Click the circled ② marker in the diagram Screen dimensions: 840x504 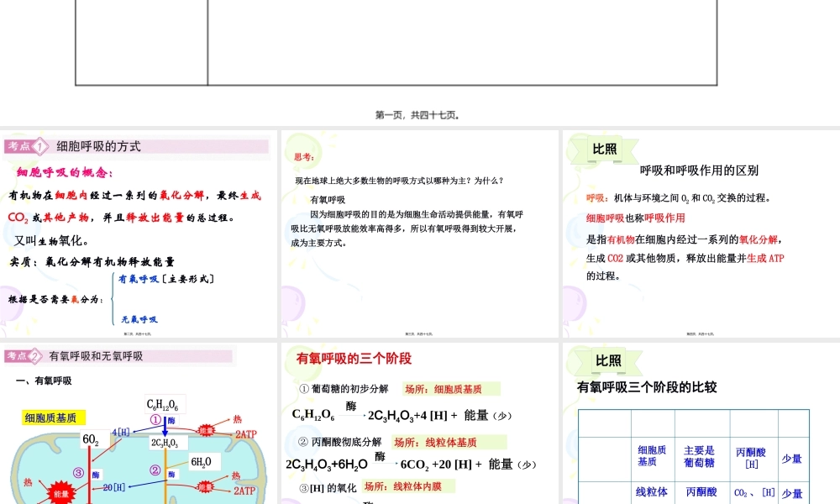pyautogui.click(x=155, y=470)
